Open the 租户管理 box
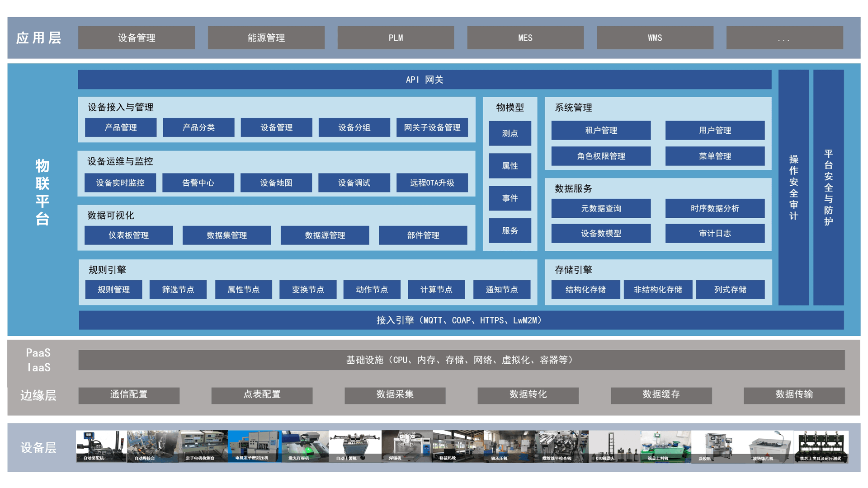The width and height of the screenshot is (868, 488). (x=601, y=130)
